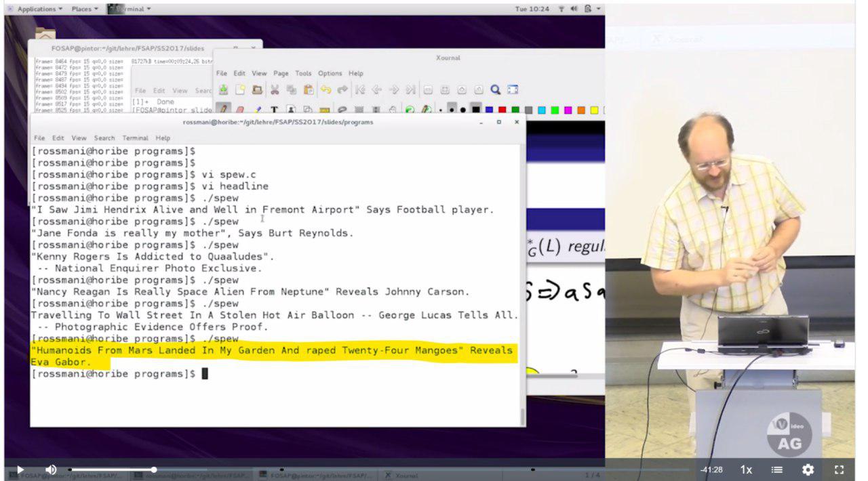868x481 pixels.
Task: Open video player settings gear
Action: (x=808, y=469)
